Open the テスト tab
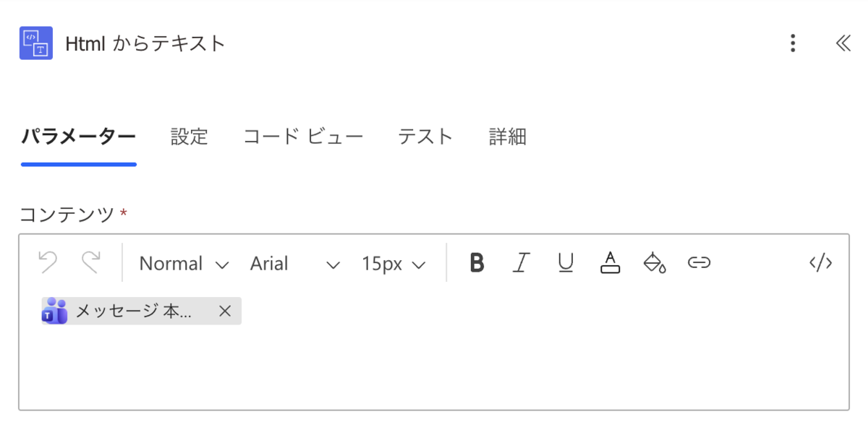 (x=425, y=137)
